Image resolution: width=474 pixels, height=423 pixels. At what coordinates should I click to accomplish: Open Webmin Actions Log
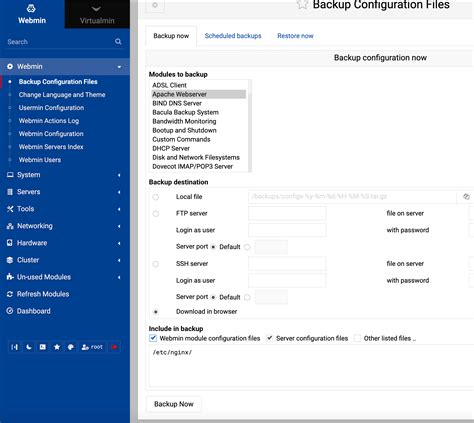coord(49,121)
